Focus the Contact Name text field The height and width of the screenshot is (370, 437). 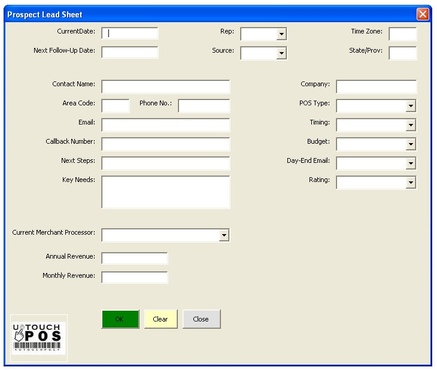click(x=166, y=87)
